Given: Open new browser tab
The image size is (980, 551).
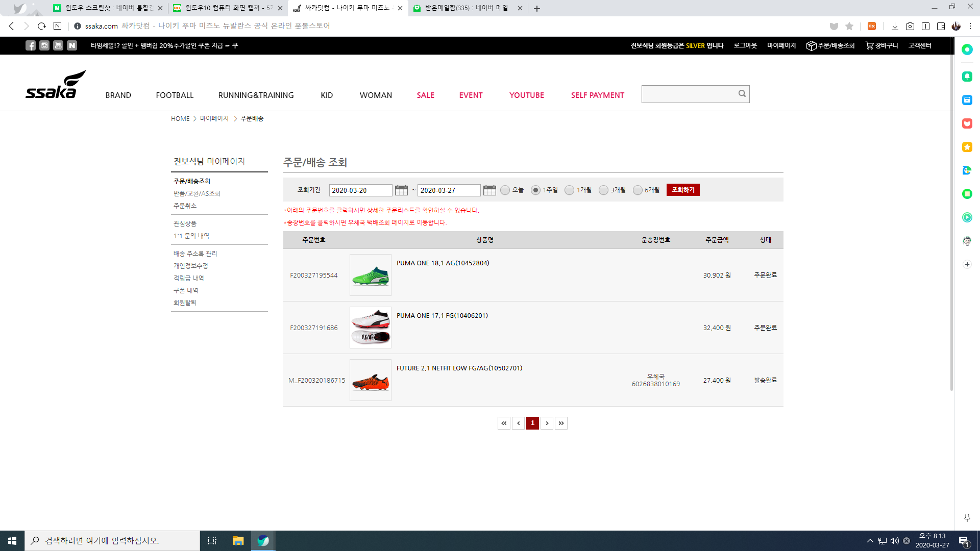Looking at the screenshot, I should click(537, 8).
